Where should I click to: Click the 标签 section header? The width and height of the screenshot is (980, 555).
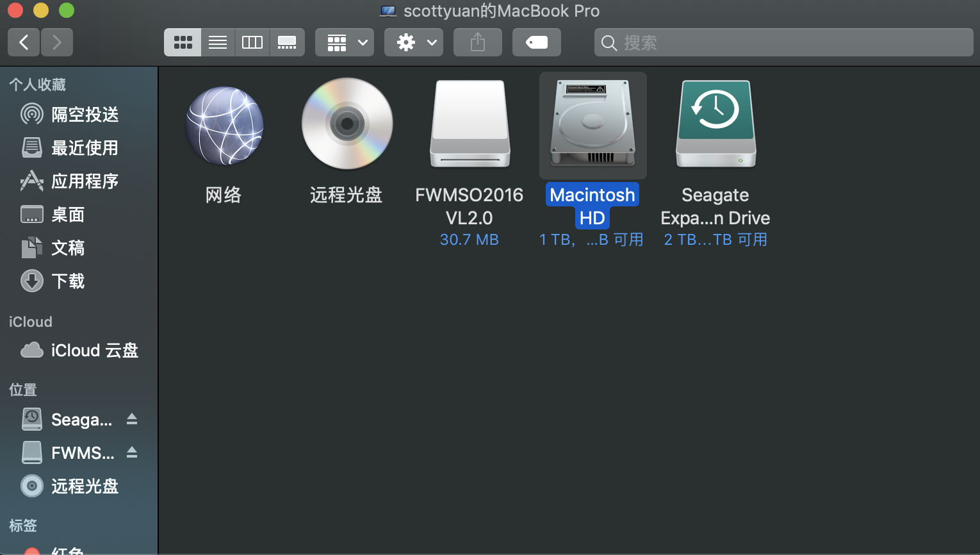[x=23, y=526]
